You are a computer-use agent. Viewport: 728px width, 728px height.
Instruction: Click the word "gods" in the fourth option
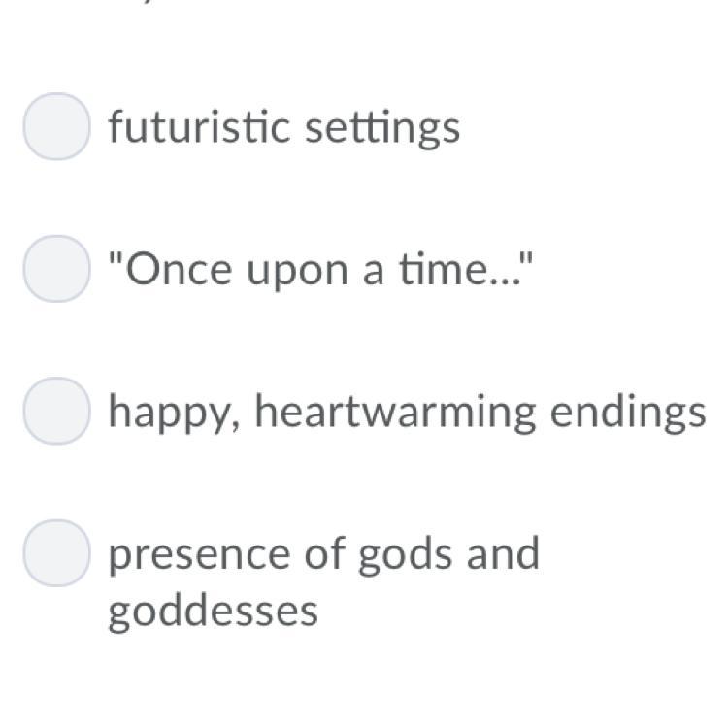point(394,554)
